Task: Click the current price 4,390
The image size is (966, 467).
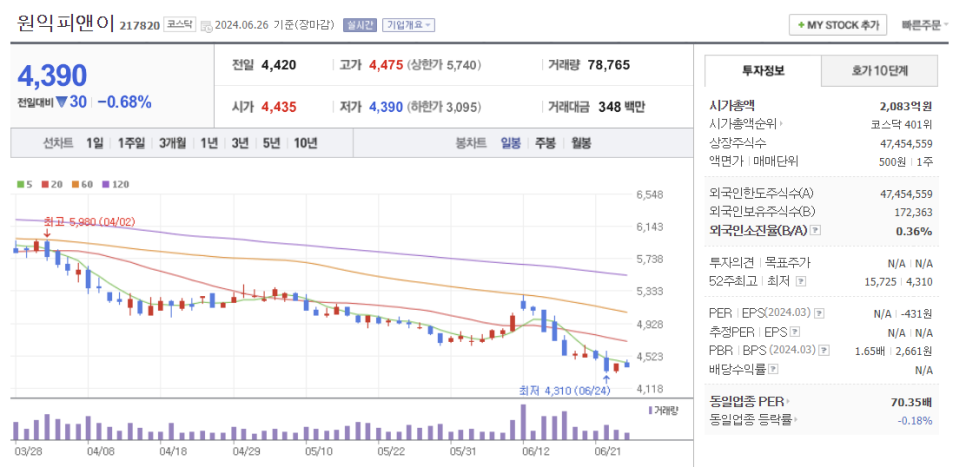Action: [x=52, y=75]
